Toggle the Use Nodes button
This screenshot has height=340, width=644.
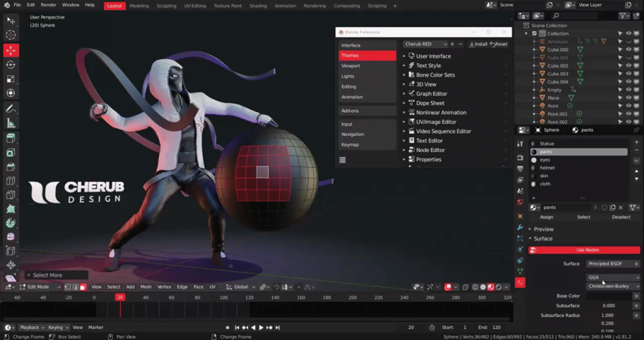pyautogui.click(x=585, y=250)
